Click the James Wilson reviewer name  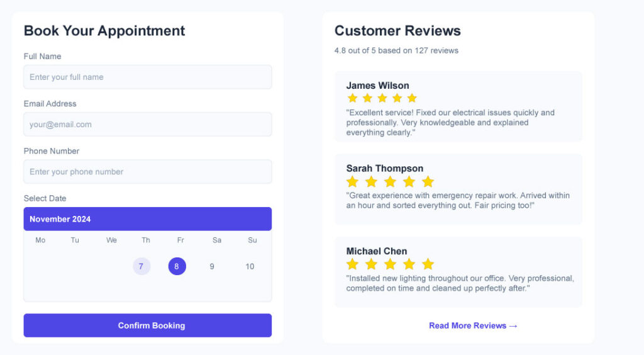(377, 86)
